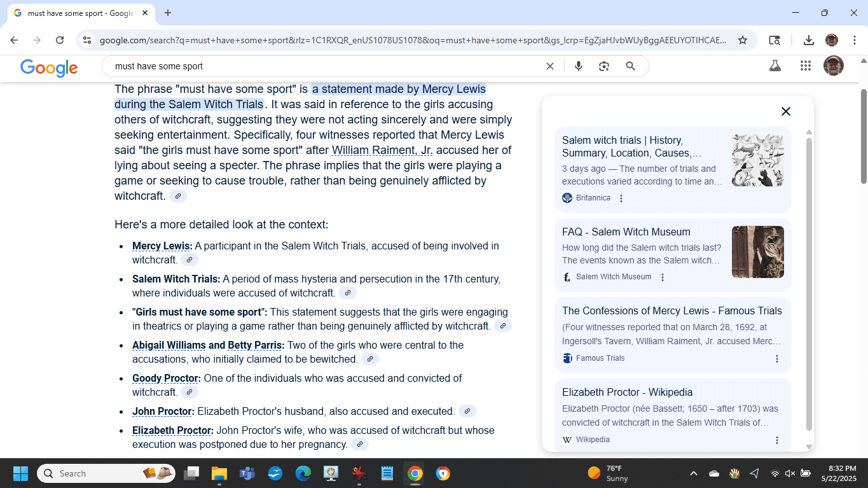
Task: Open Google Account avatar on page
Action: (834, 66)
